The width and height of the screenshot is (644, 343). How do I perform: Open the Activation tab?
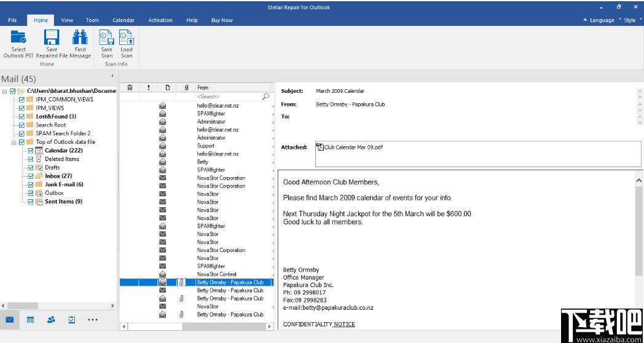pos(160,20)
